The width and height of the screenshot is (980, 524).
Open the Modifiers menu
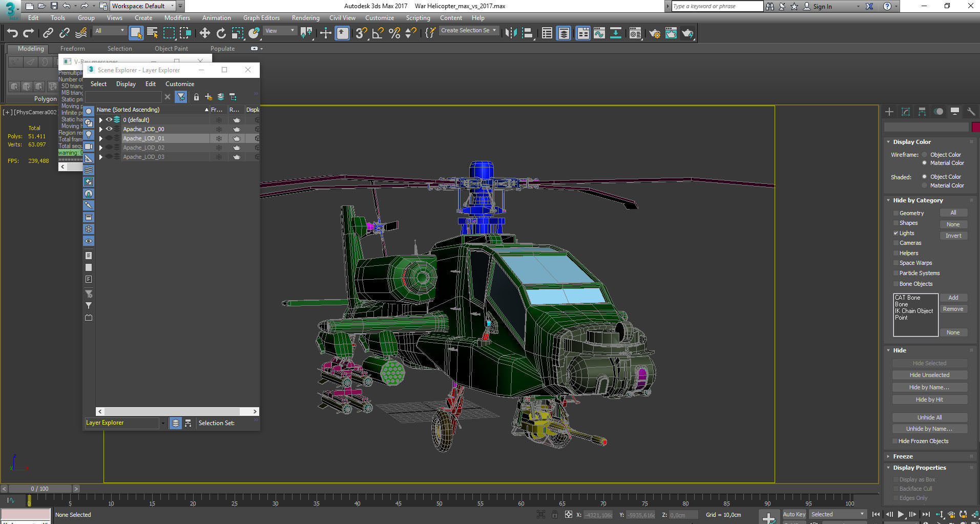[177, 17]
